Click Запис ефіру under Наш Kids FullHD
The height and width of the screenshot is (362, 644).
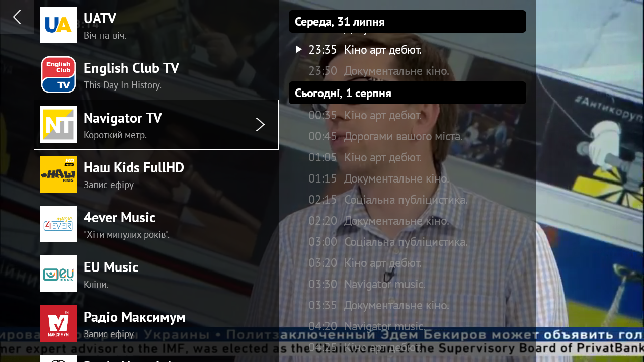click(109, 185)
